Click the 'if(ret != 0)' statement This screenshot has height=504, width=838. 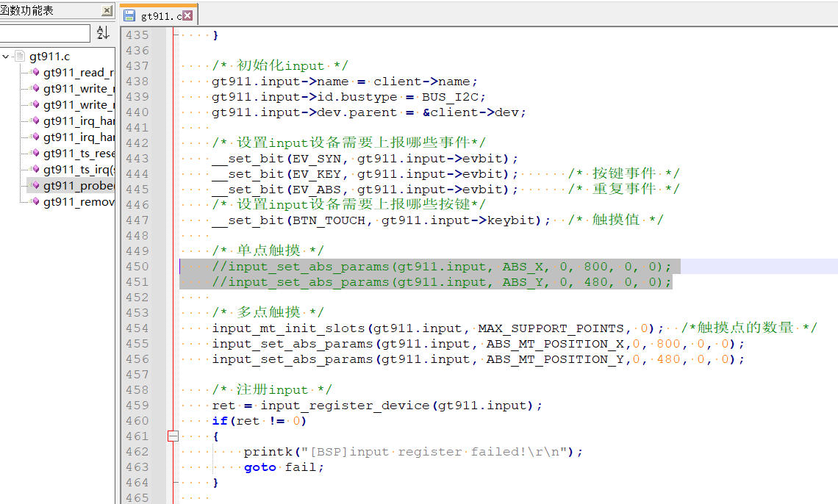(259, 421)
